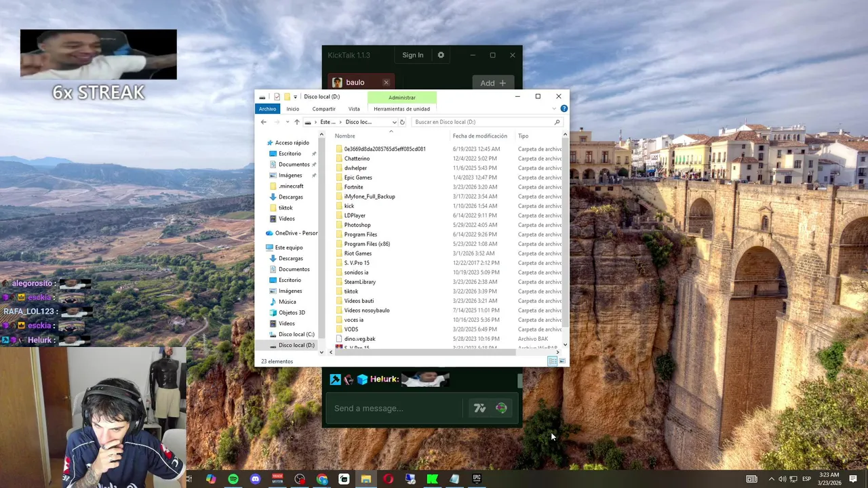Click the file list horizontal scrollbar
The height and width of the screenshot is (488, 868).
426,352
